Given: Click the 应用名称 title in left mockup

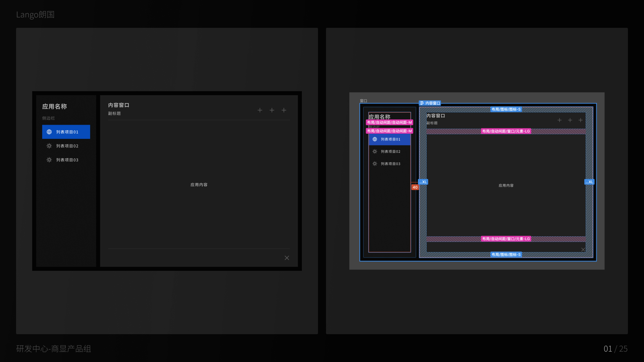Looking at the screenshot, I should pyautogui.click(x=54, y=107).
